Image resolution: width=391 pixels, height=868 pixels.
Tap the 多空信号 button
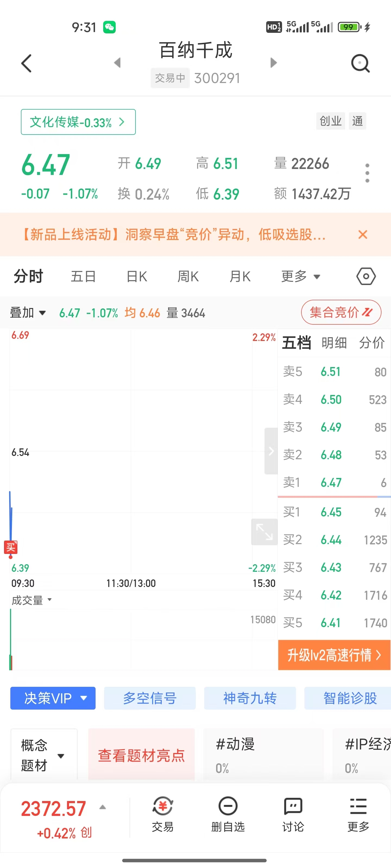[x=150, y=698]
